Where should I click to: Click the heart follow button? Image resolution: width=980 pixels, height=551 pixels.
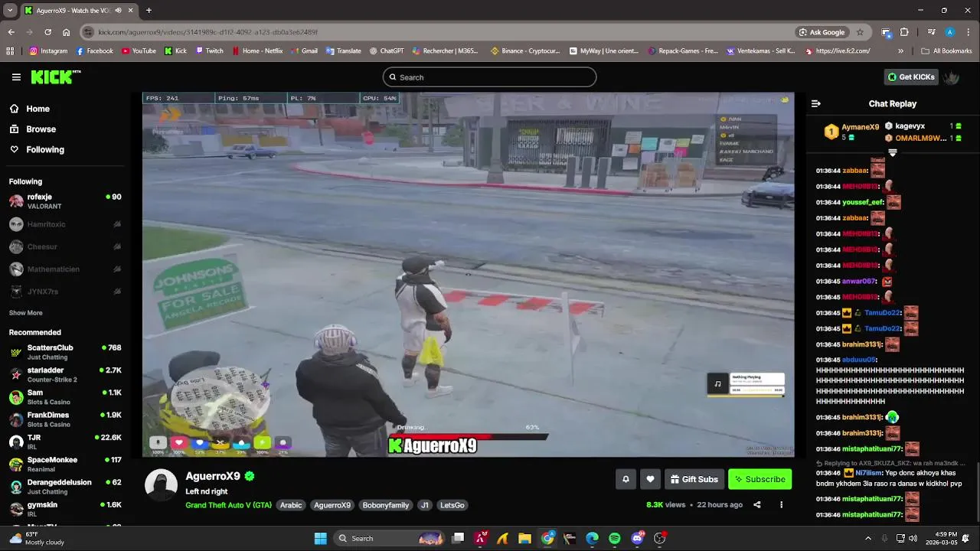tap(650, 479)
